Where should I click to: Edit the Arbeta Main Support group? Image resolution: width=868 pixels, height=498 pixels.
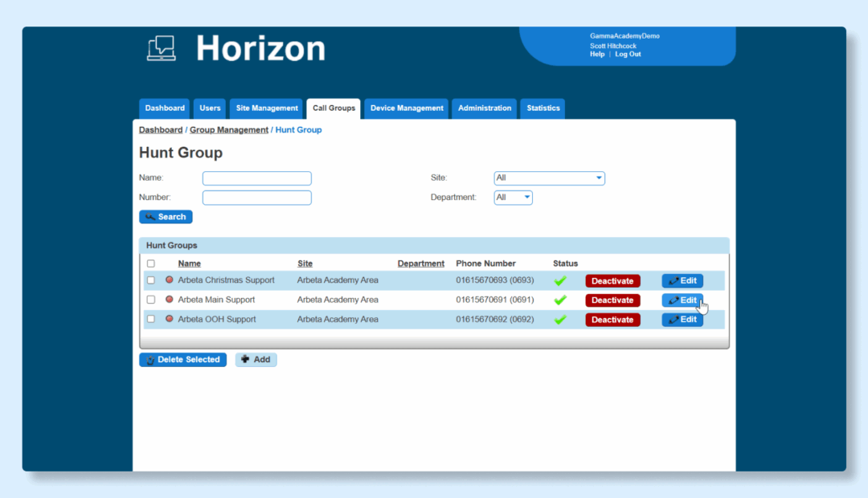tap(682, 300)
